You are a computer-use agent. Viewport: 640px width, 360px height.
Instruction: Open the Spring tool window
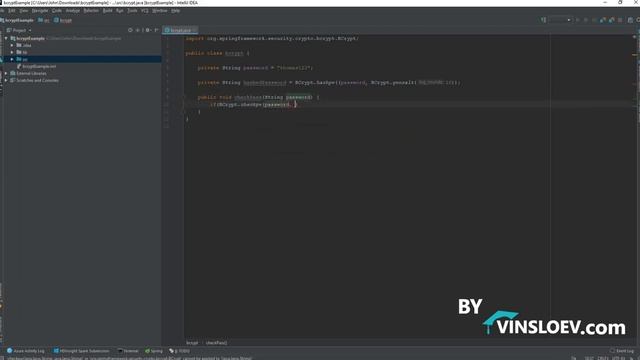pos(153,351)
